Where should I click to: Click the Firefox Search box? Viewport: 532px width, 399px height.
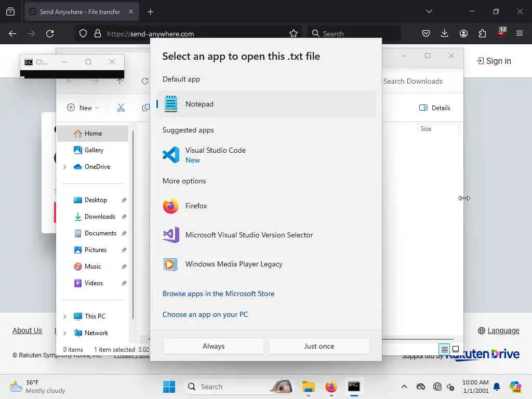pyautogui.click(x=354, y=34)
